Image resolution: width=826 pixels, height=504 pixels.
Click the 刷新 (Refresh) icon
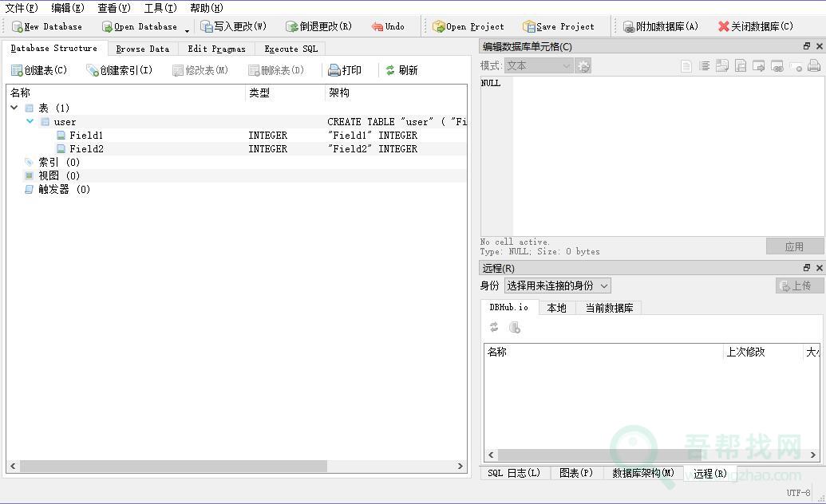tap(390, 71)
